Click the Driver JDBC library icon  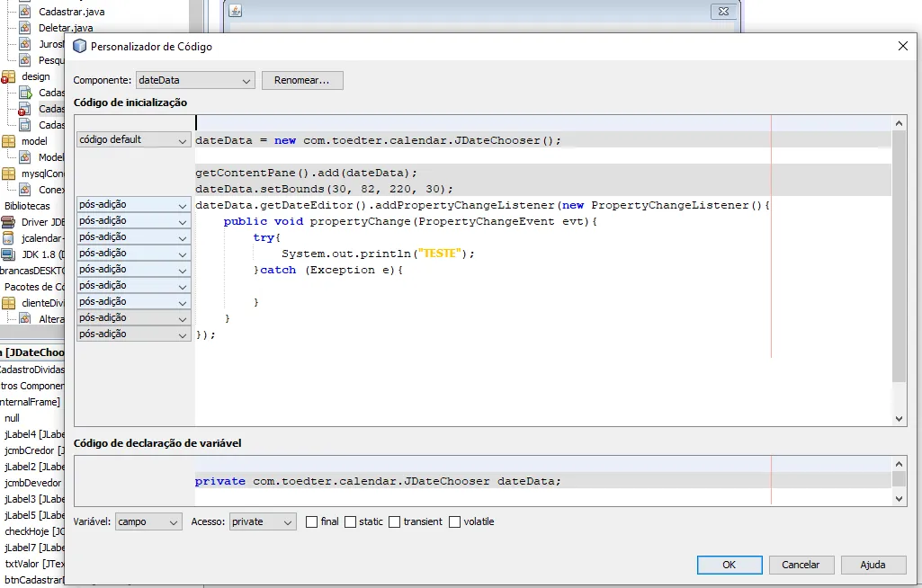[x=9, y=222]
